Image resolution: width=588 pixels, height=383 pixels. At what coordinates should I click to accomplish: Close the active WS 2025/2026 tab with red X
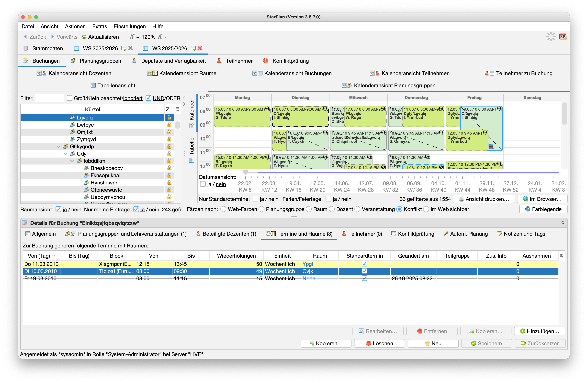click(x=200, y=48)
